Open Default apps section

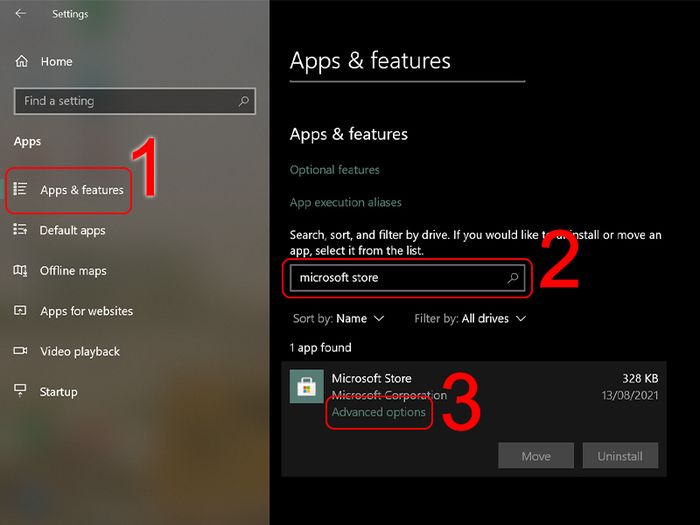tap(72, 230)
